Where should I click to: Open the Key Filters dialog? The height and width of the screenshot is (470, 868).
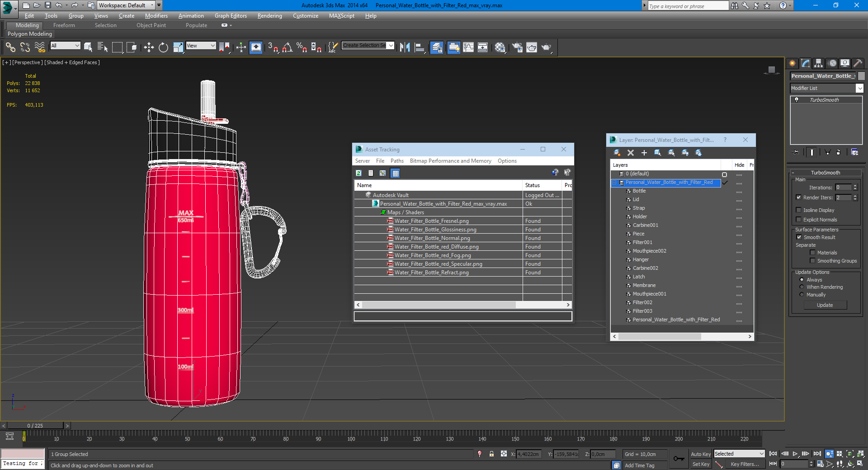click(745, 464)
